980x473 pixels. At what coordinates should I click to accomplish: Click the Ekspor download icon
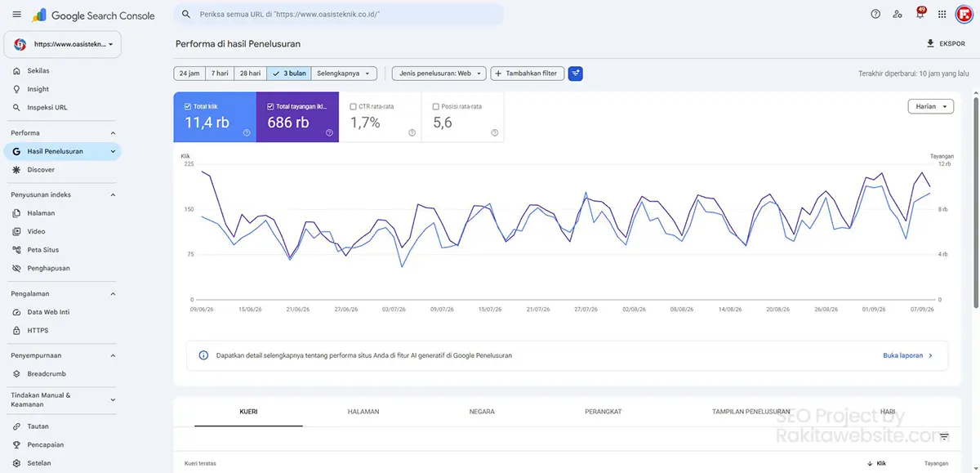930,44
